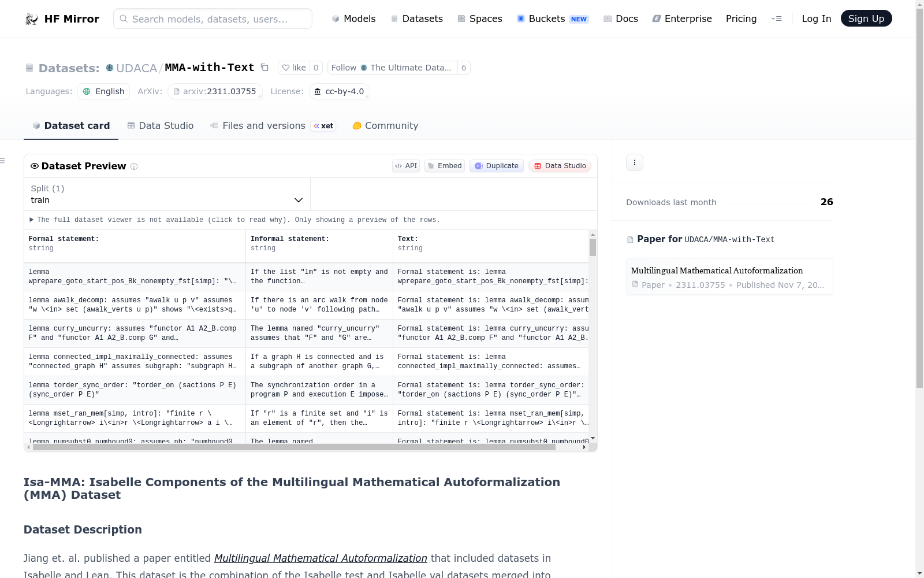Click the HF Mirror logo icon
This screenshot has width=924, height=578.
pos(32,19)
